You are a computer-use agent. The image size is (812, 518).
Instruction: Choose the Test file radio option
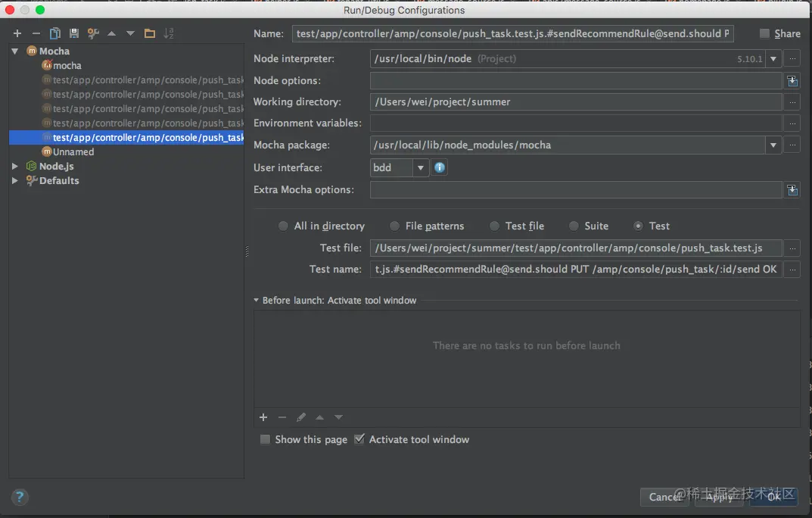point(495,226)
